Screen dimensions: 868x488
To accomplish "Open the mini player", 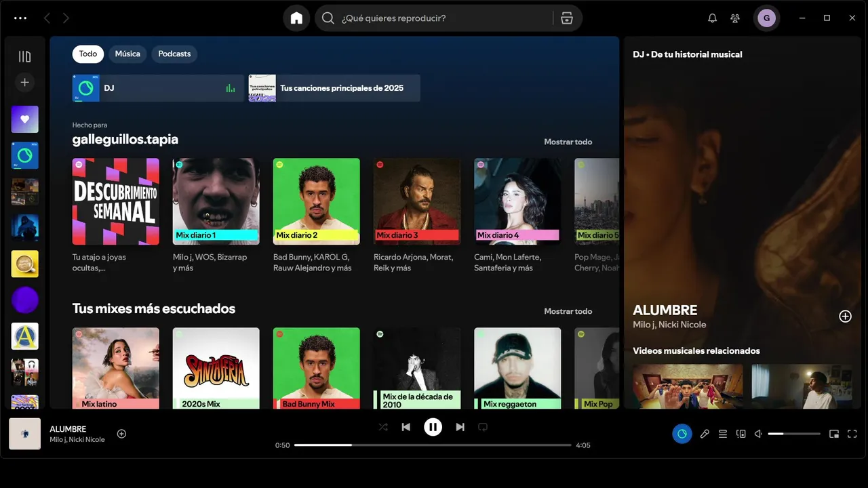I will pos(834,434).
